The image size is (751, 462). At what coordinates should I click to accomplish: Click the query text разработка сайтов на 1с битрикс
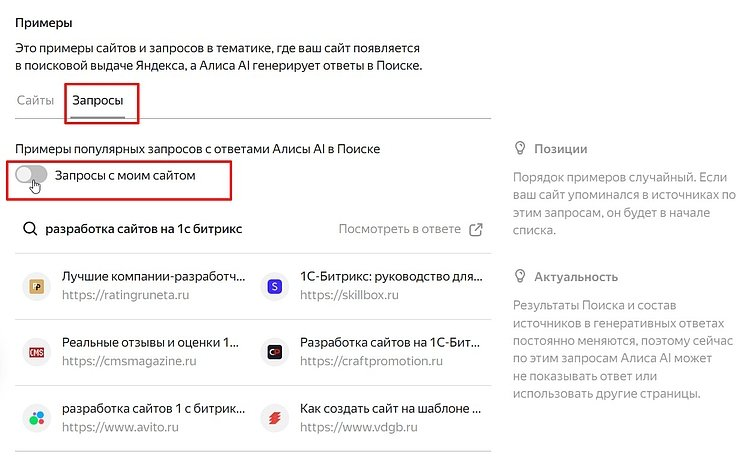tap(144, 229)
